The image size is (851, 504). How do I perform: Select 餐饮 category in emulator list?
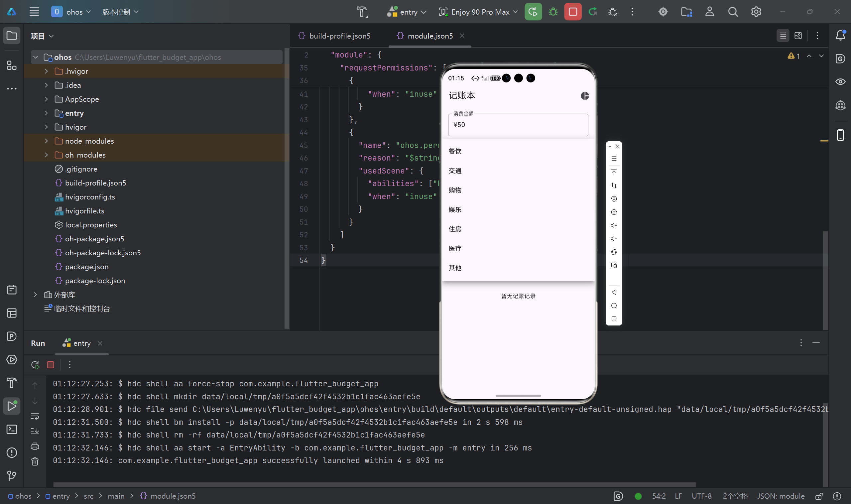(x=455, y=151)
